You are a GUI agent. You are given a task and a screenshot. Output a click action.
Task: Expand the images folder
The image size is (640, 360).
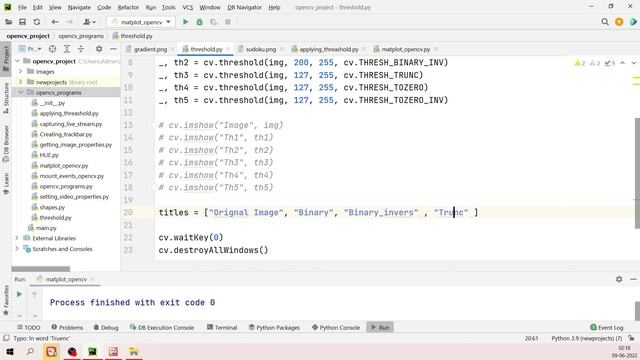click(20, 71)
